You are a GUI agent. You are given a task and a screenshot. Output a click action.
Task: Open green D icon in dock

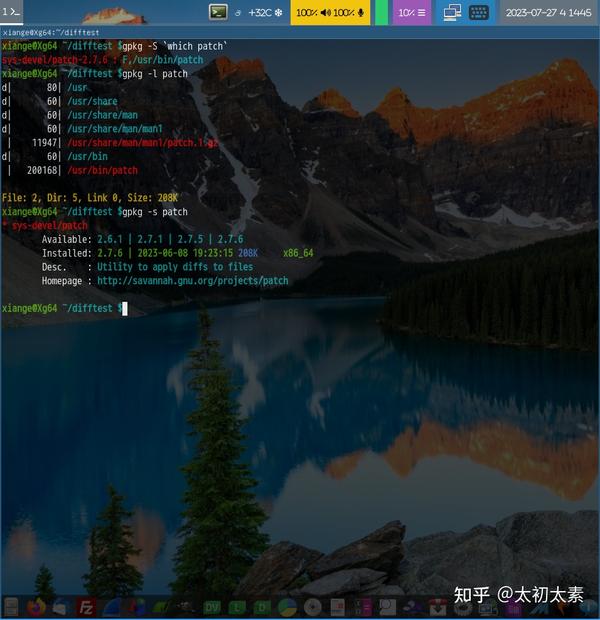[262, 607]
